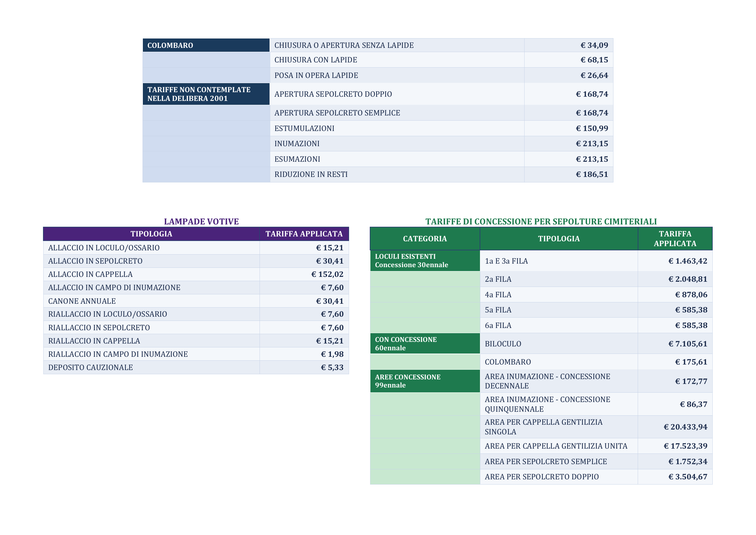Click 'AREA PER CAPPELLA GENTILIZIA UNITA' text
This screenshot has height=535, width=756.
tap(556, 446)
